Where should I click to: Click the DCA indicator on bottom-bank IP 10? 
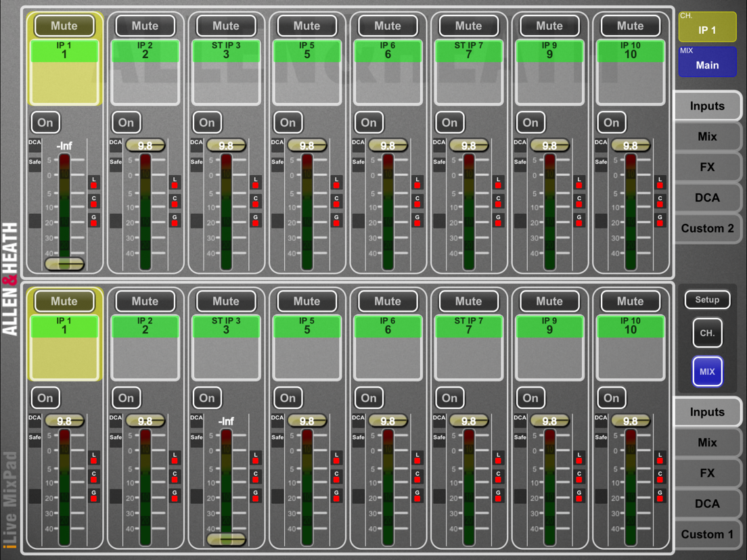pyautogui.click(x=602, y=420)
